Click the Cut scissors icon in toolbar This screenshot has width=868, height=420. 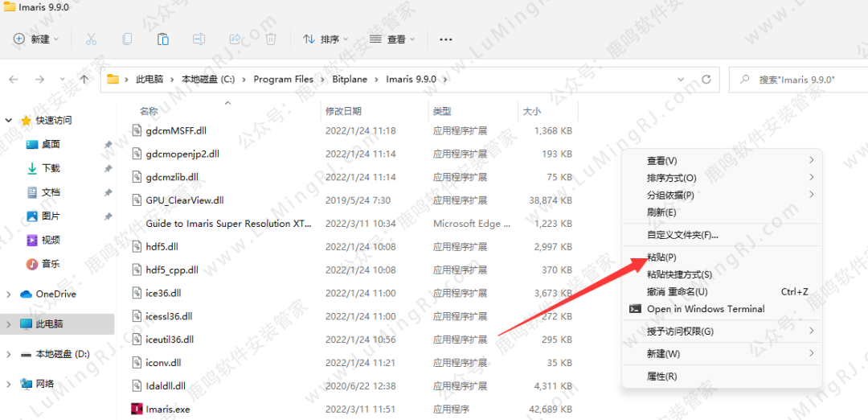[91, 39]
